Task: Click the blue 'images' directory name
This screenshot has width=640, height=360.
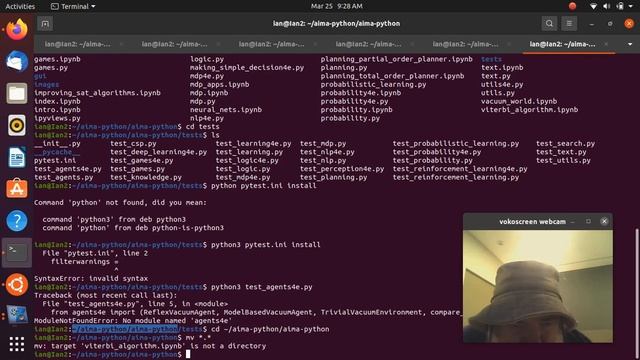Action: tap(47, 84)
